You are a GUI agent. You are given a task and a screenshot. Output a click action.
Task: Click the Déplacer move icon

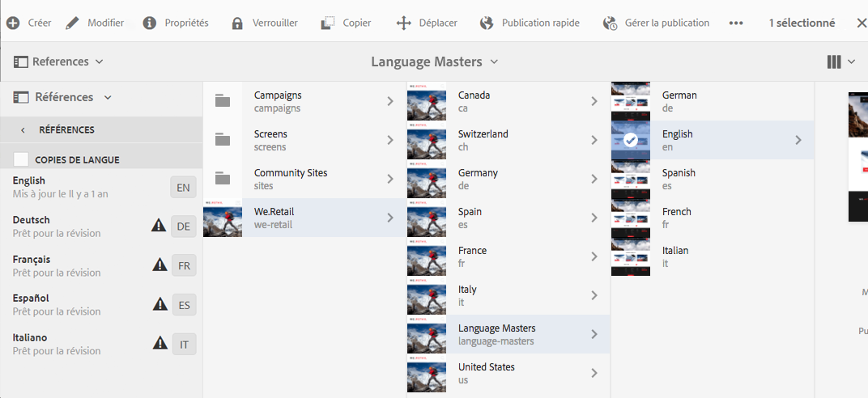404,23
